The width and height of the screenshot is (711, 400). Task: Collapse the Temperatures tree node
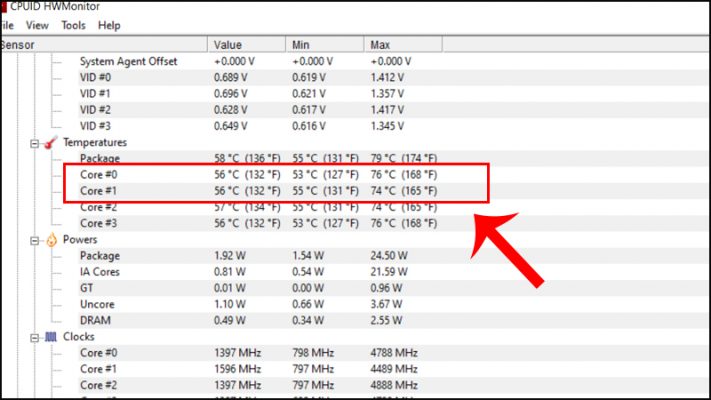(x=34, y=143)
